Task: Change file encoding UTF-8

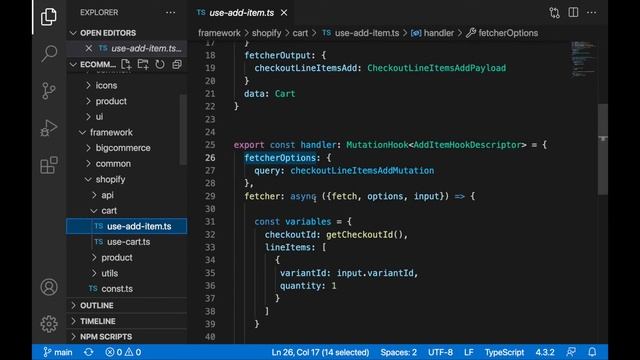Action: (440, 352)
